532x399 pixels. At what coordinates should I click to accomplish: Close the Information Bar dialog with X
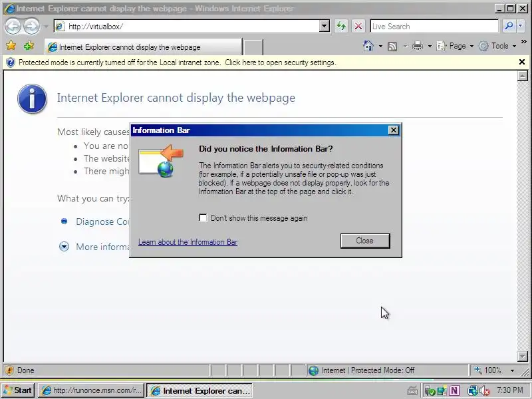393,130
